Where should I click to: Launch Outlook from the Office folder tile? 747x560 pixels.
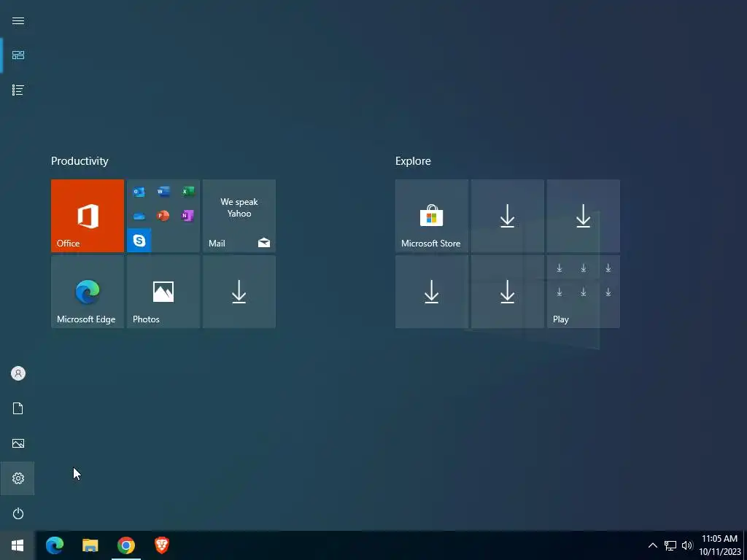(x=139, y=192)
